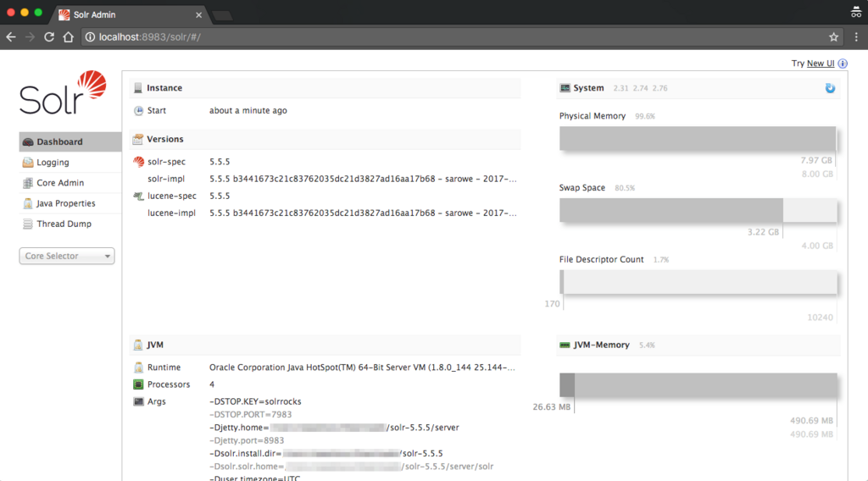
Task: Click the -Djetty.port=8983 argument
Action: pyautogui.click(x=247, y=440)
